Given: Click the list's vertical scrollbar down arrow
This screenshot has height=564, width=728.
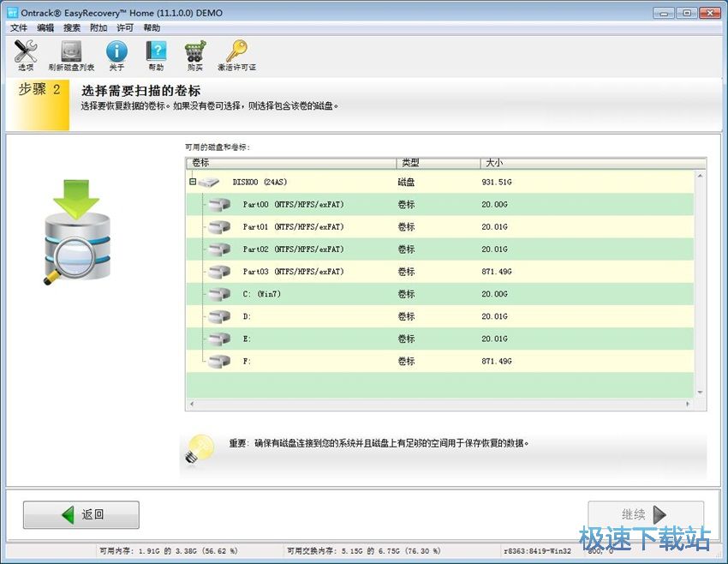Looking at the screenshot, I should tap(700, 393).
